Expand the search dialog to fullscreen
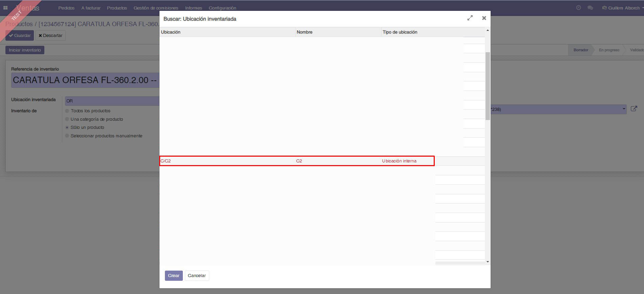Viewport: 644px width, 294px height. click(x=470, y=18)
